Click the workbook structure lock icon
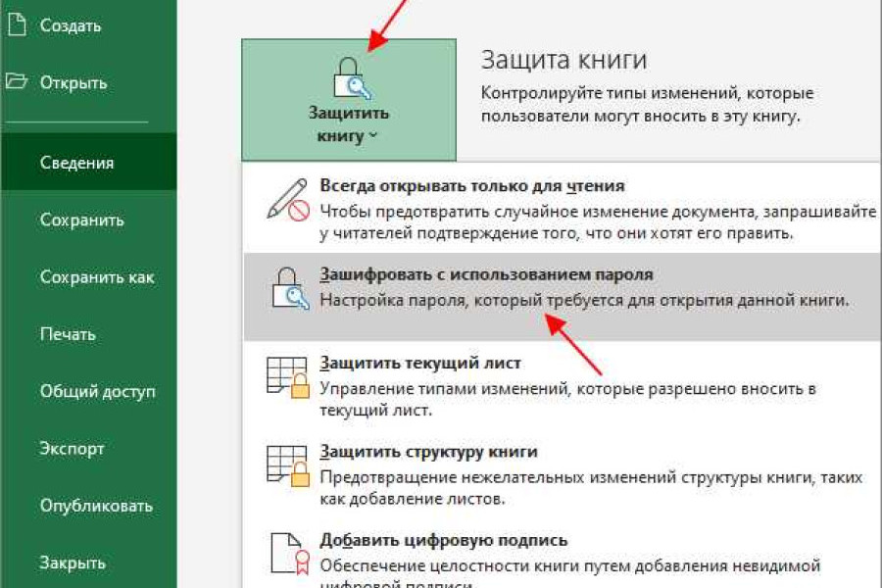 click(288, 466)
